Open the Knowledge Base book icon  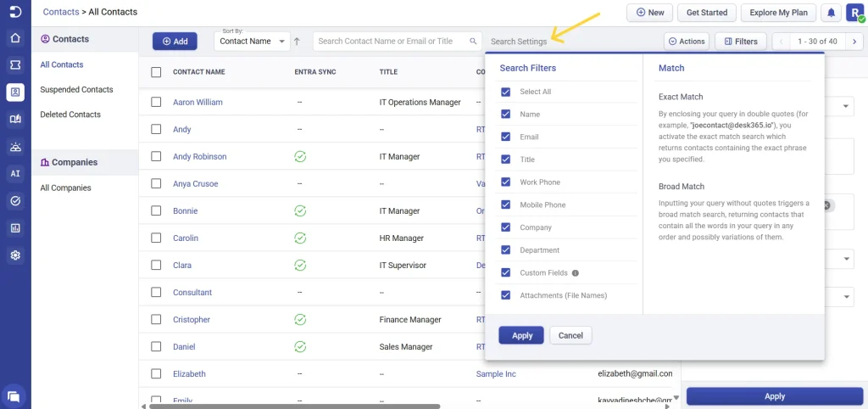point(15,119)
